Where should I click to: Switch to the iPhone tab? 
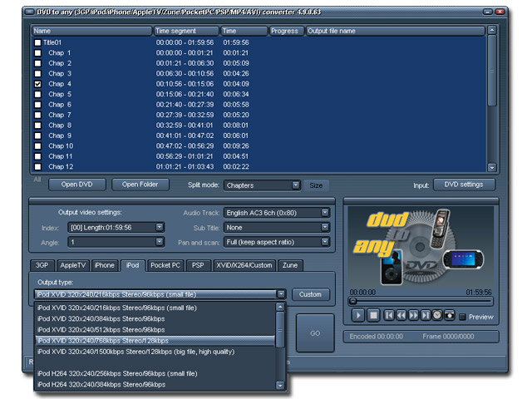(104, 265)
